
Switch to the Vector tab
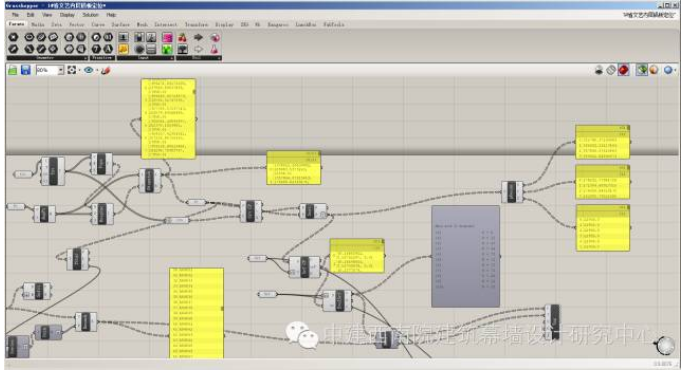coord(76,25)
